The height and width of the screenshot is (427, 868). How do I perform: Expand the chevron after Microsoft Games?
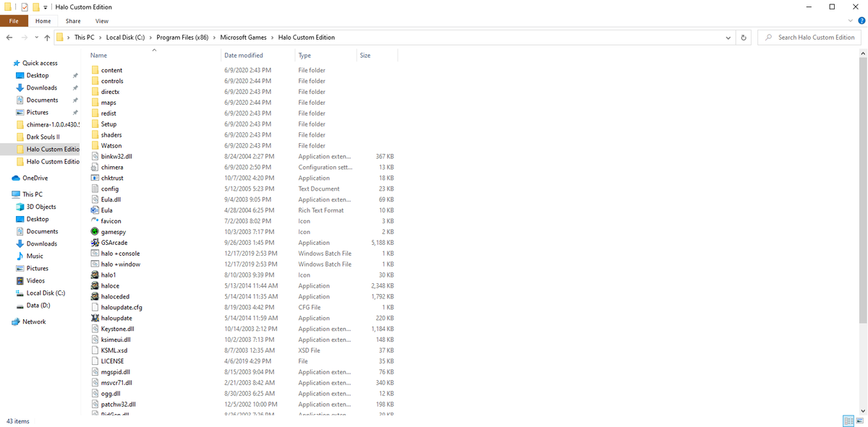[x=272, y=38]
